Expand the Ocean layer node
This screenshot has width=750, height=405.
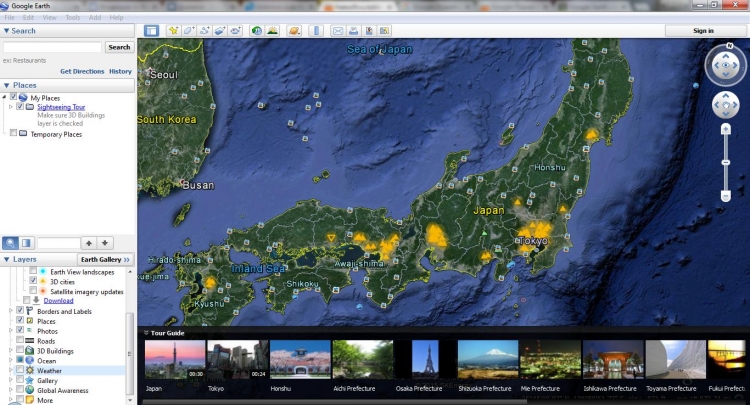11,360
